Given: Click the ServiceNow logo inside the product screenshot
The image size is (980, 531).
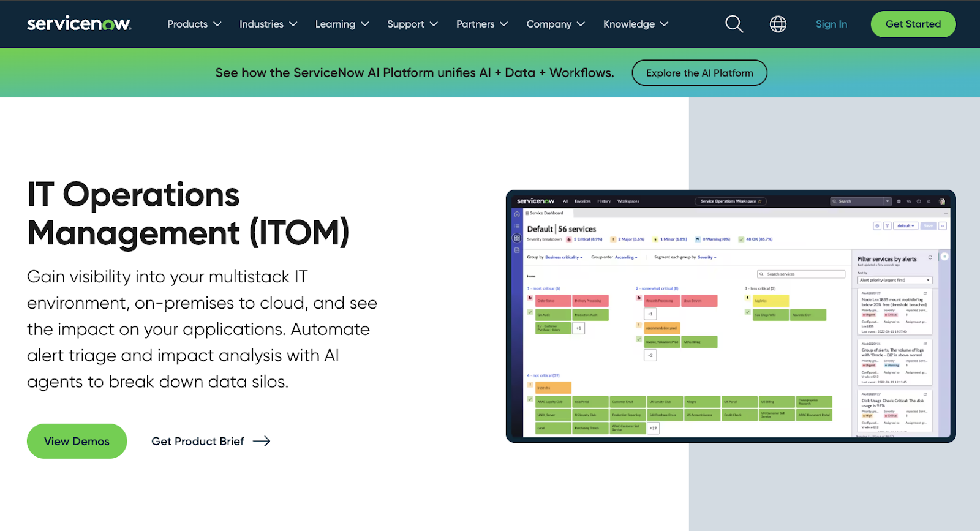Looking at the screenshot, I should [535, 201].
